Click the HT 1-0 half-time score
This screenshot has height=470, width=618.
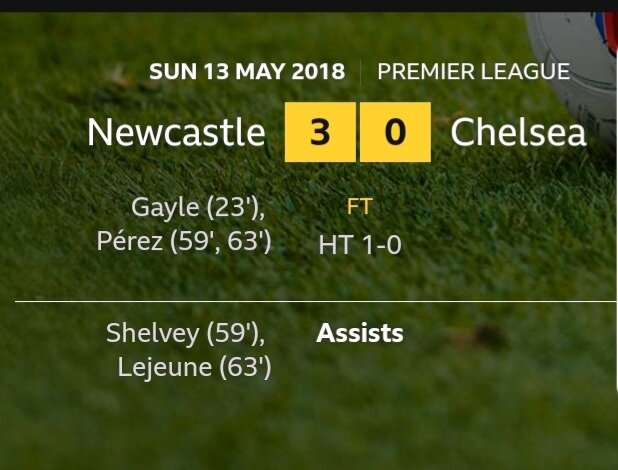pos(360,244)
